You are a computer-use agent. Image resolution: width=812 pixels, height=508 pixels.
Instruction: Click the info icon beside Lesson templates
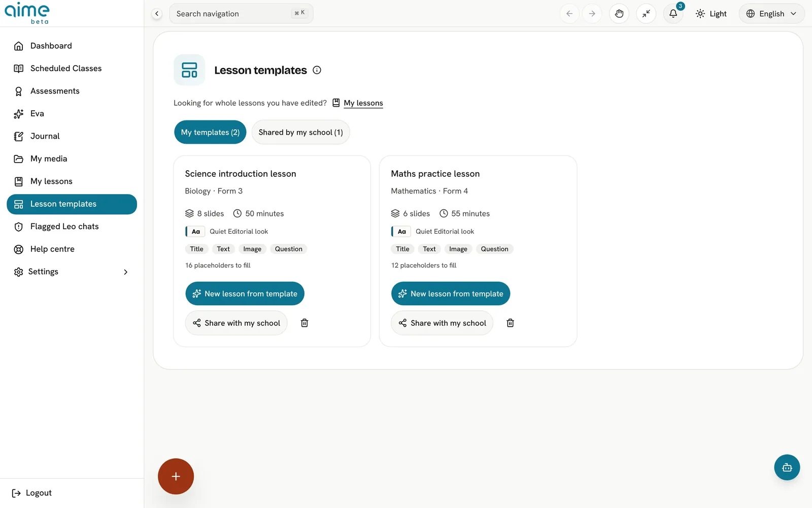pyautogui.click(x=317, y=70)
